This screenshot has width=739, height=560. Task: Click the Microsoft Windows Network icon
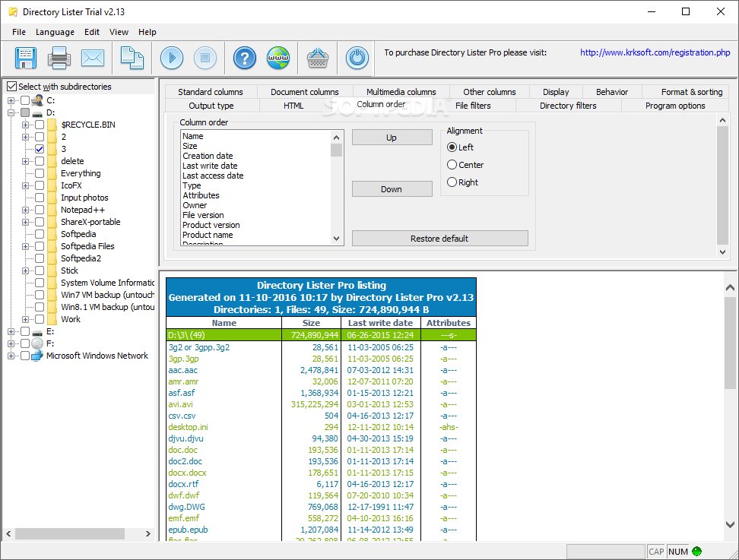37,356
